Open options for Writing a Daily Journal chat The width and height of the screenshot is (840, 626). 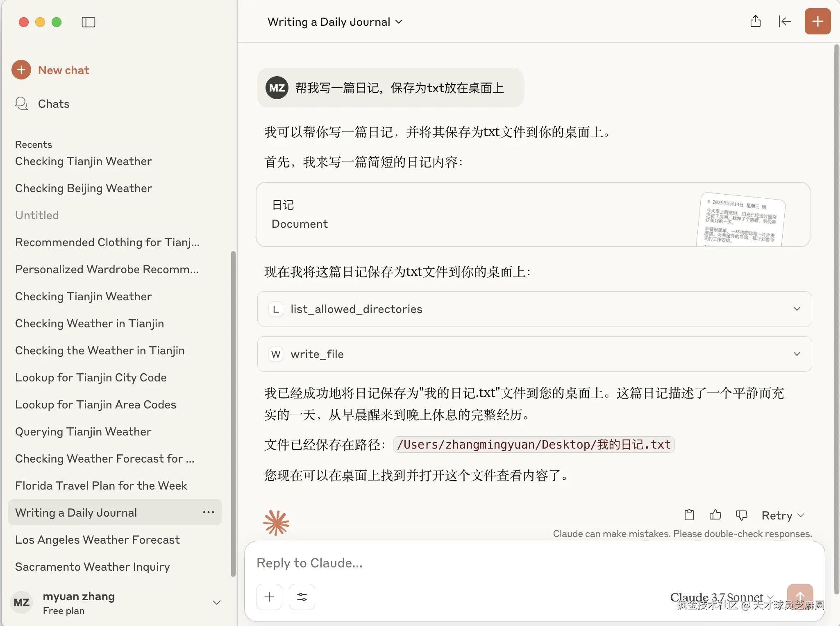[208, 512]
